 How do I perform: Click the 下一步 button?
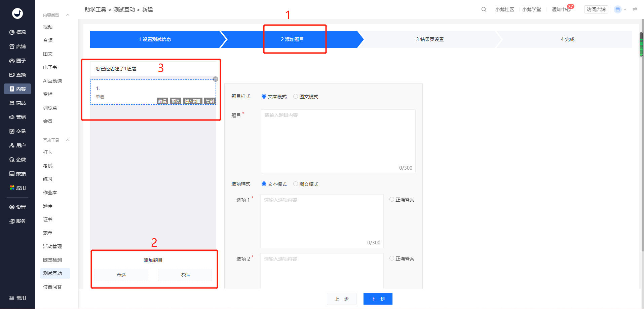(x=378, y=299)
